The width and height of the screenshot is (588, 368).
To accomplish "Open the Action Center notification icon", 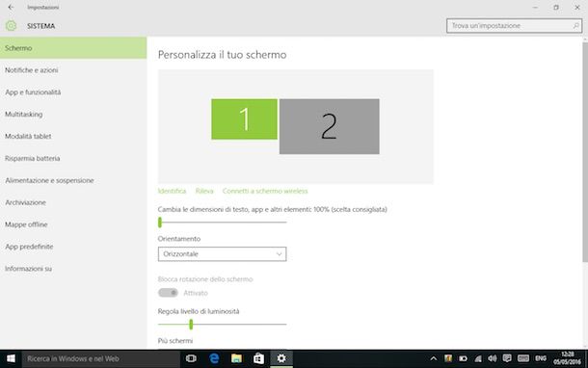I will click(x=507, y=358).
